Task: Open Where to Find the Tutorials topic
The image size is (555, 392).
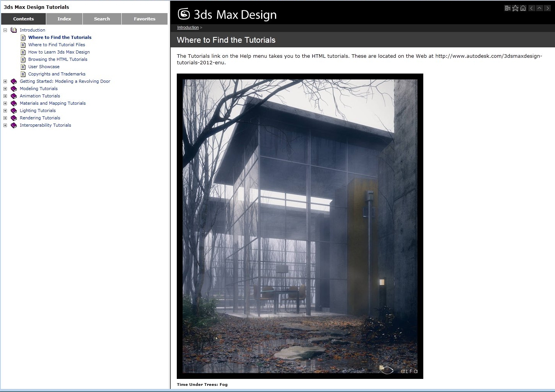Action: (60, 37)
